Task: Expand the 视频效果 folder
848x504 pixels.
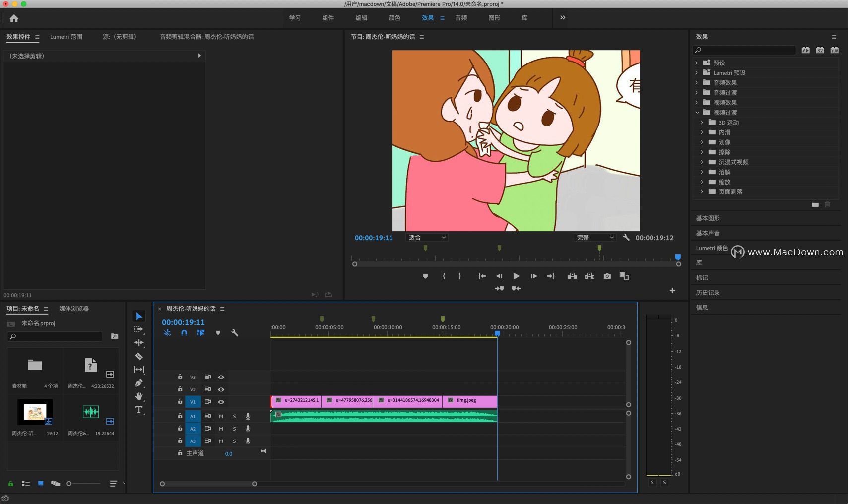Action: tap(697, 103)
